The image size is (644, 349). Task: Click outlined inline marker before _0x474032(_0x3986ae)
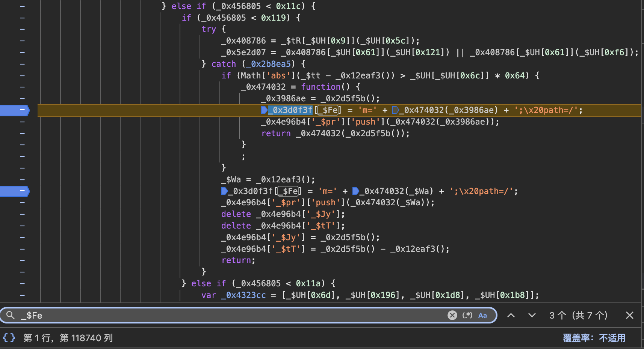(395, 110)
